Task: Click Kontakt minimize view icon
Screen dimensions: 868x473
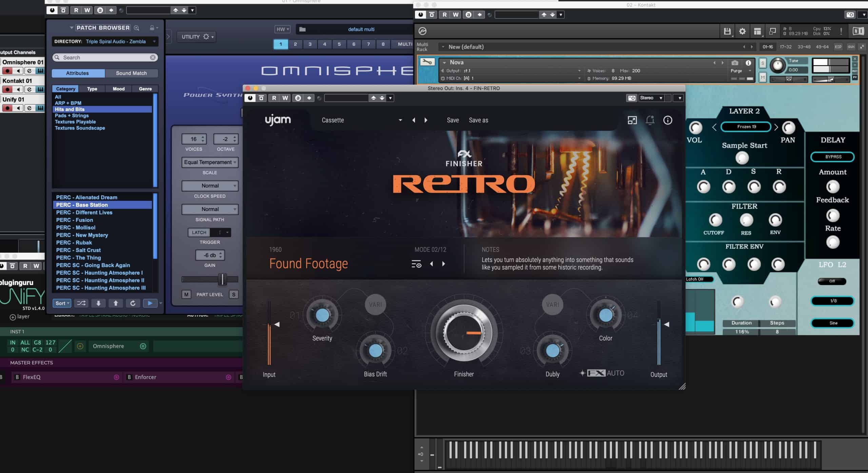Action: [772, 31]
